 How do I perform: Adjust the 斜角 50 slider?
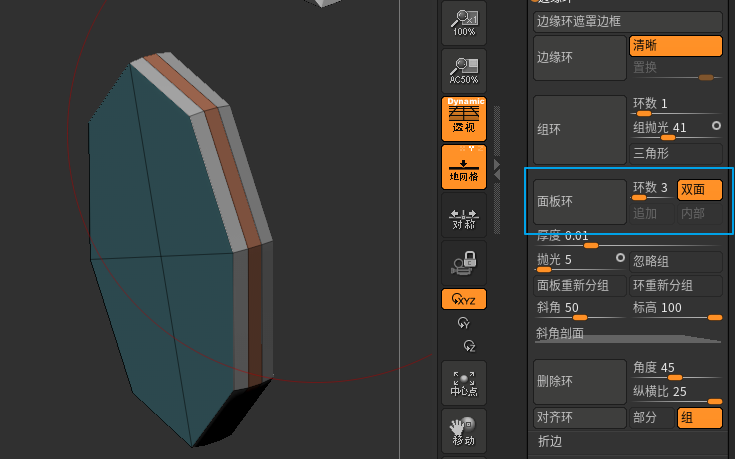tap(580, 310)
